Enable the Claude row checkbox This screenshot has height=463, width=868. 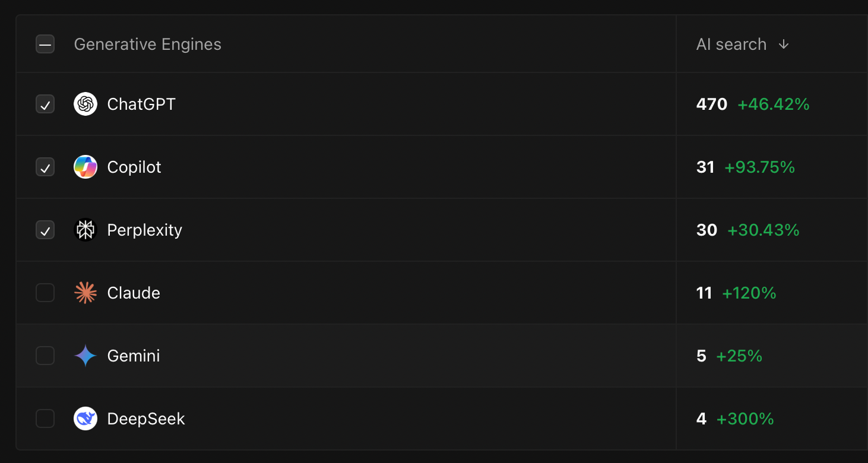click(x=45, y=293)
